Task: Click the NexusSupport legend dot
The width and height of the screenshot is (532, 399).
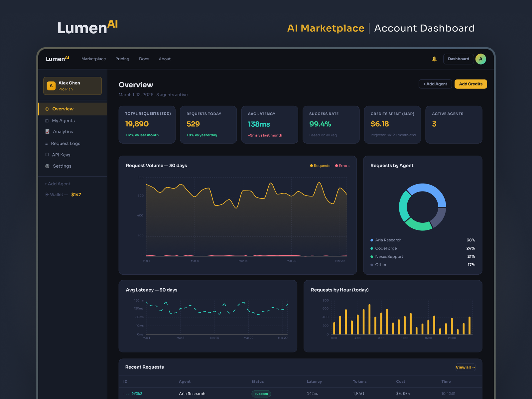Action: coord(372,257)
